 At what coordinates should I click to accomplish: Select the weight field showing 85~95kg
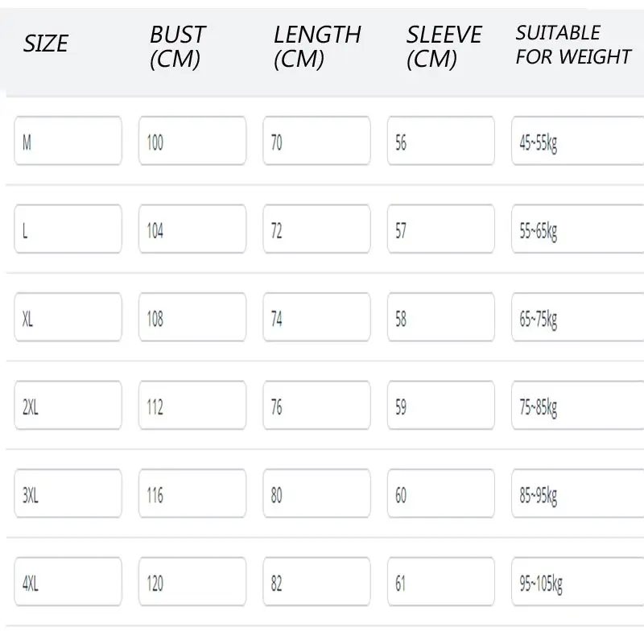578,493
